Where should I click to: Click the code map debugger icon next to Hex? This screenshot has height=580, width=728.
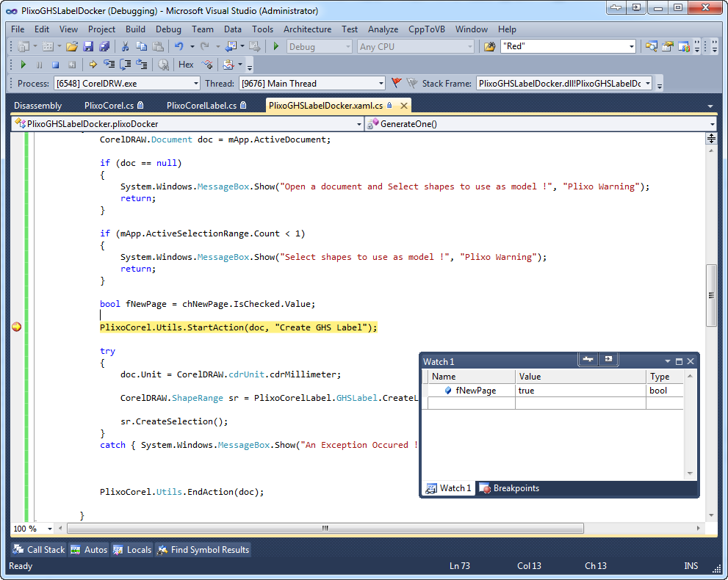(208, 65)
